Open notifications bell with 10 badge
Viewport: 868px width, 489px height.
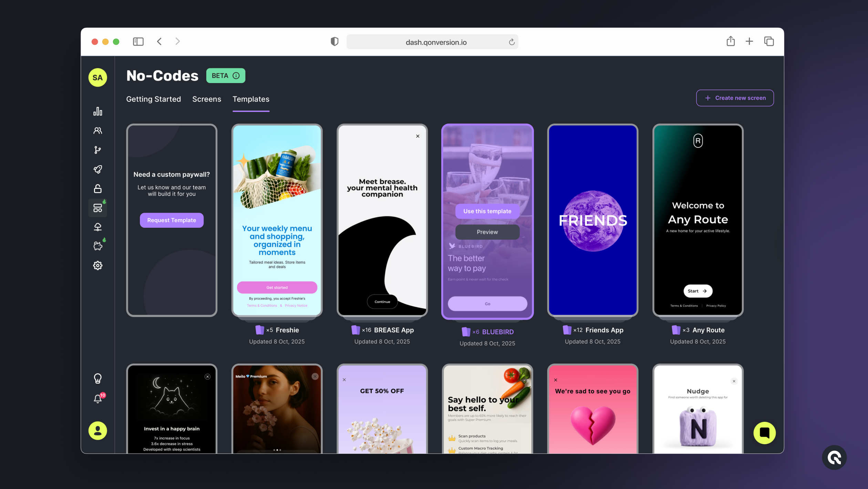pyautogui.click(x=97, y=399)
